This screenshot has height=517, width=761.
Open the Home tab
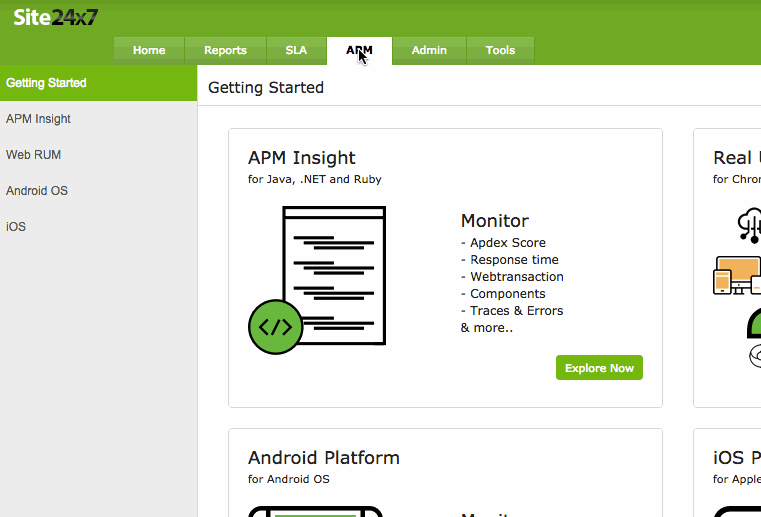(x=149, y=50)
